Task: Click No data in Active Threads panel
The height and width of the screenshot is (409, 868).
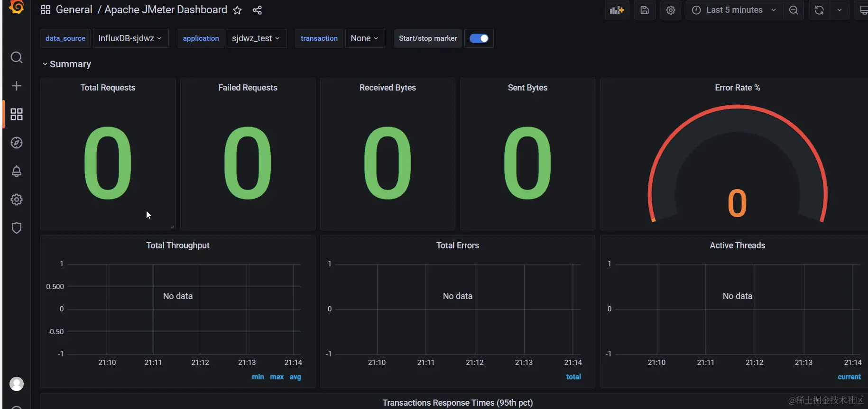Action: click(738, 296)
